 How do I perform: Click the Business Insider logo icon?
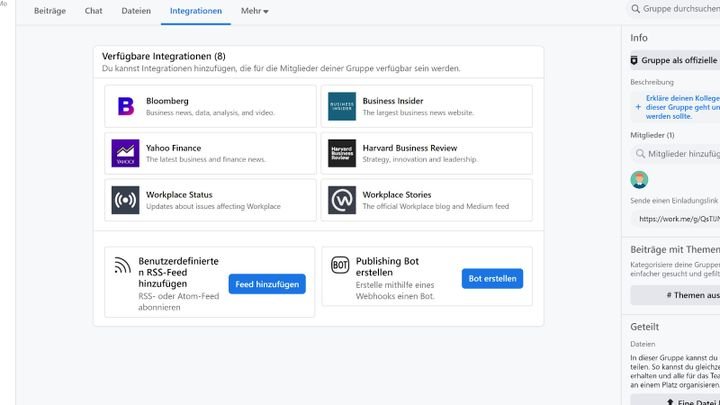(x=342, y=106)
